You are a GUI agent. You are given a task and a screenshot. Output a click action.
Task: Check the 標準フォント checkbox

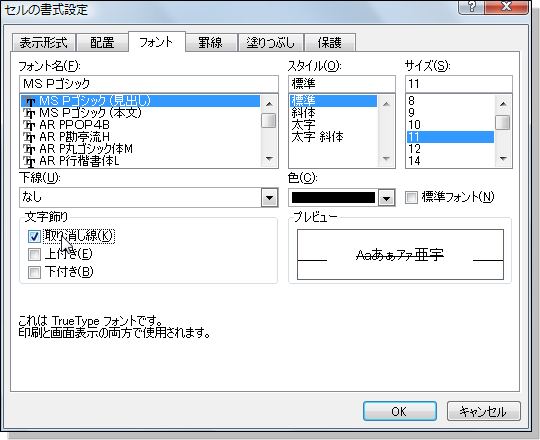point(411,197)
